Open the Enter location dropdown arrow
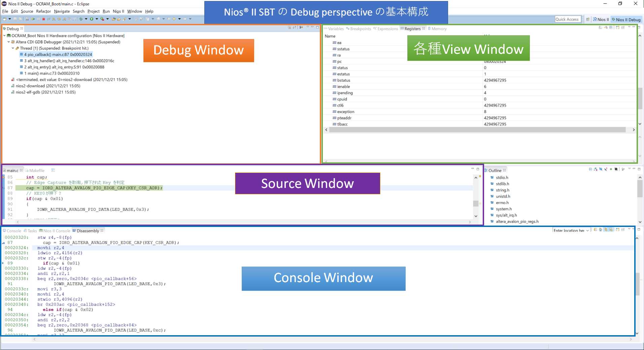The width and height of the screenshot is (644, 350). [x=587, y=231]
